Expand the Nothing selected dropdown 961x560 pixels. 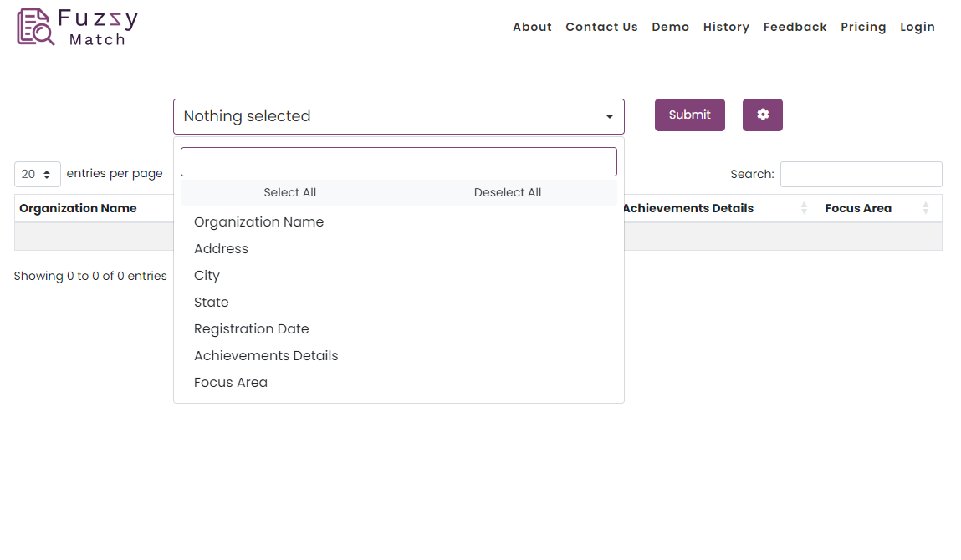tap(398, 116)
